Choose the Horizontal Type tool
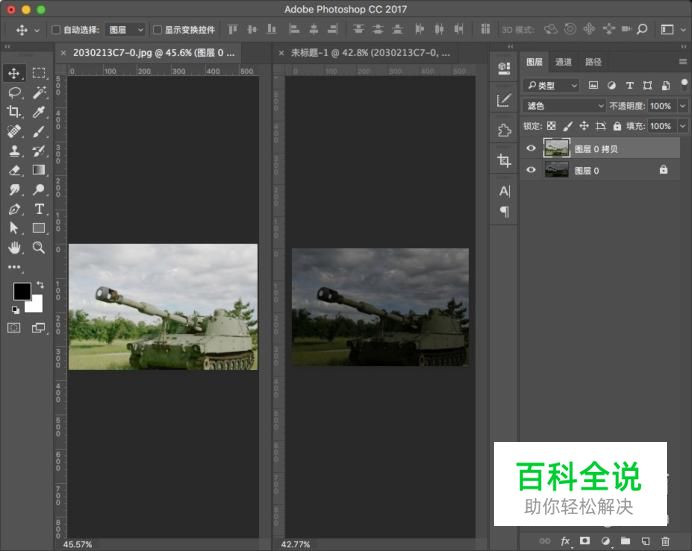692x551 pixels. pos(39,209)
